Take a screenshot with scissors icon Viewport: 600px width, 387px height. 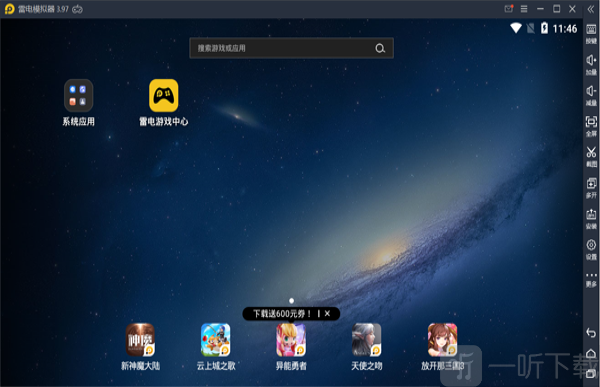(591, 157)
